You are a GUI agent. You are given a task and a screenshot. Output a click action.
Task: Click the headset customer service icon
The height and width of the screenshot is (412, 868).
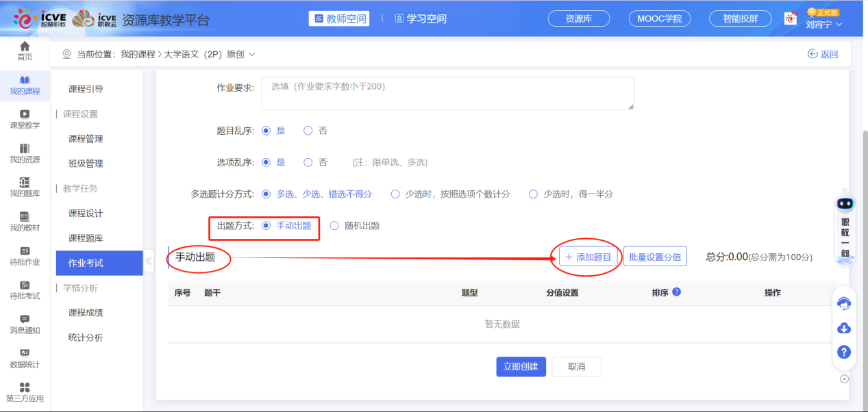coord(844,304)
